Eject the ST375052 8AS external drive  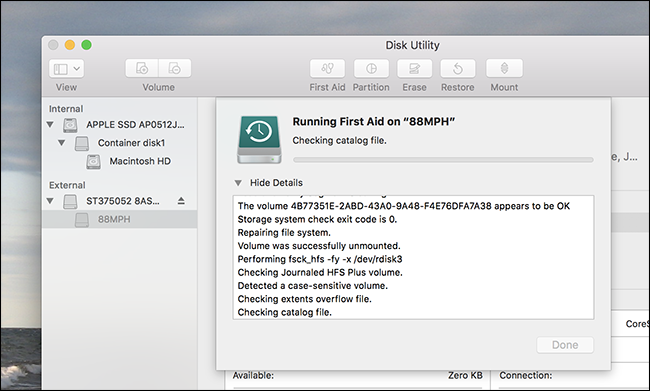[181, 201]
